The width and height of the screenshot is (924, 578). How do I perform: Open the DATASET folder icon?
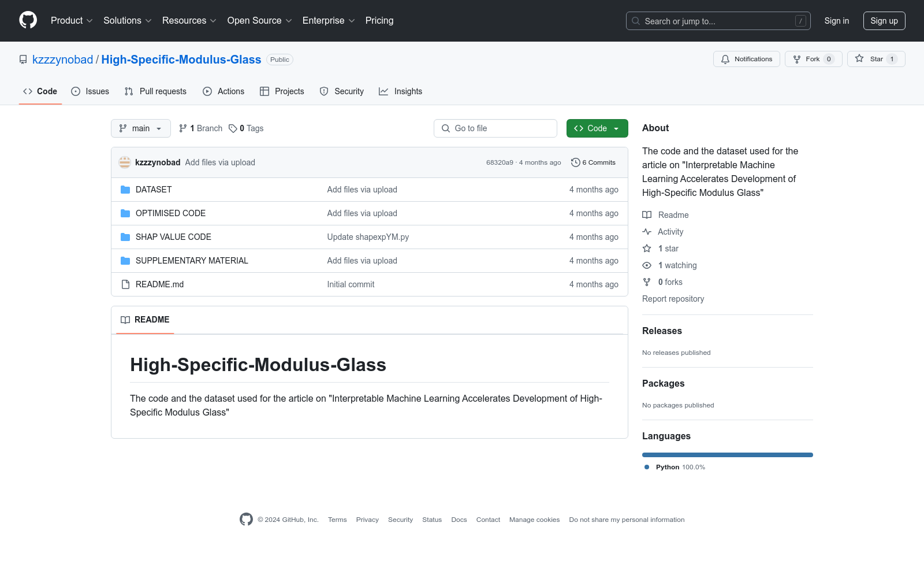tap(125, 190)
